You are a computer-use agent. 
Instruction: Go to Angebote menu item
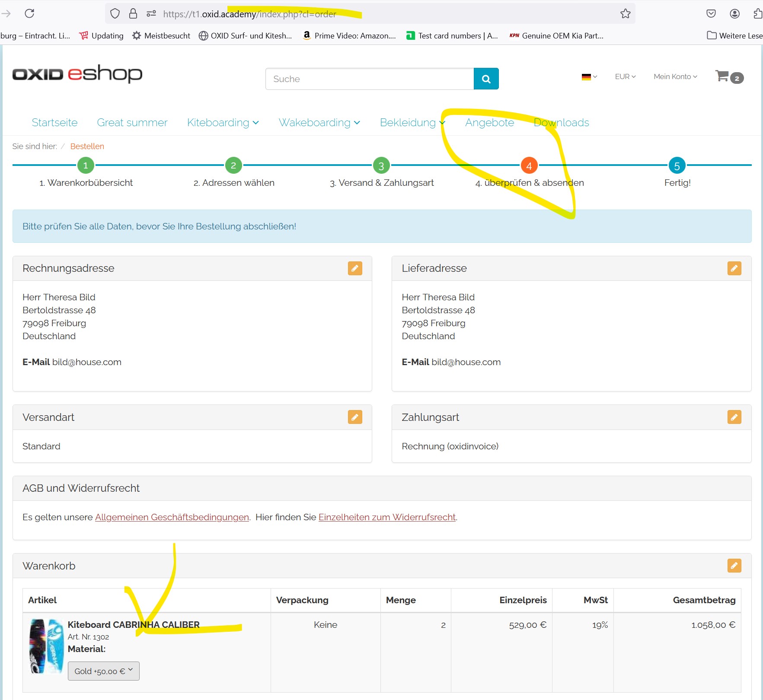[x=489, y=123]
